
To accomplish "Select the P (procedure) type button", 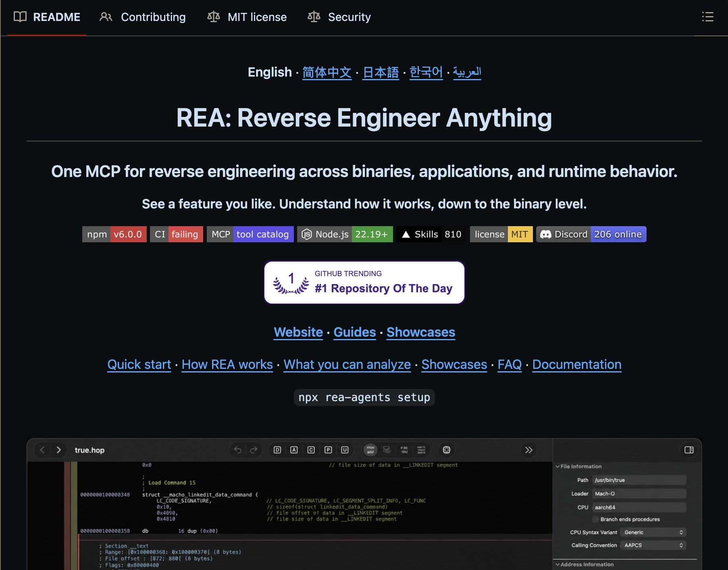I will (x=328, y=450).
